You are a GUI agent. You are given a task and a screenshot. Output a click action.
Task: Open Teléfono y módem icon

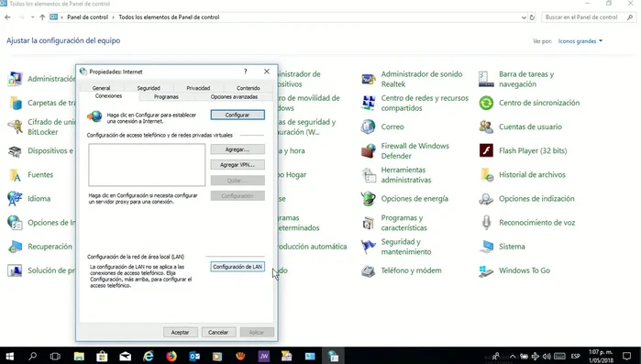[369, 270]
